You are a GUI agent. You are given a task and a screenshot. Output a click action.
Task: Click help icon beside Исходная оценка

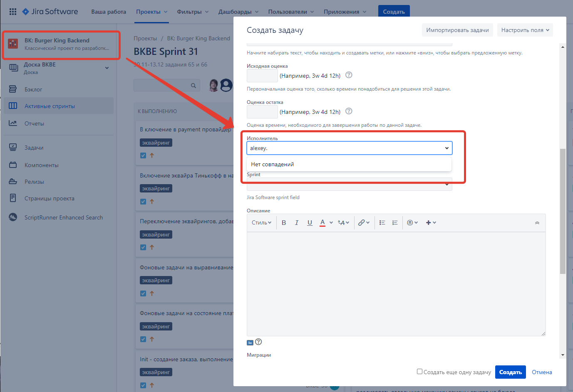[x=349, y=75]
